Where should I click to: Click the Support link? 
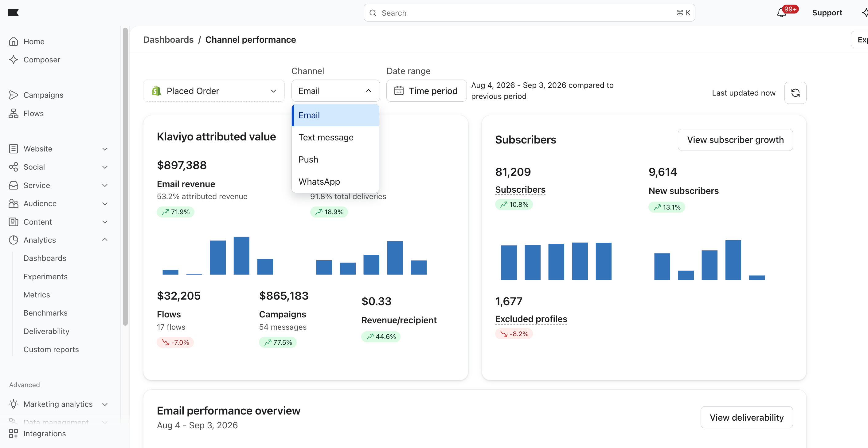point(827,13)
